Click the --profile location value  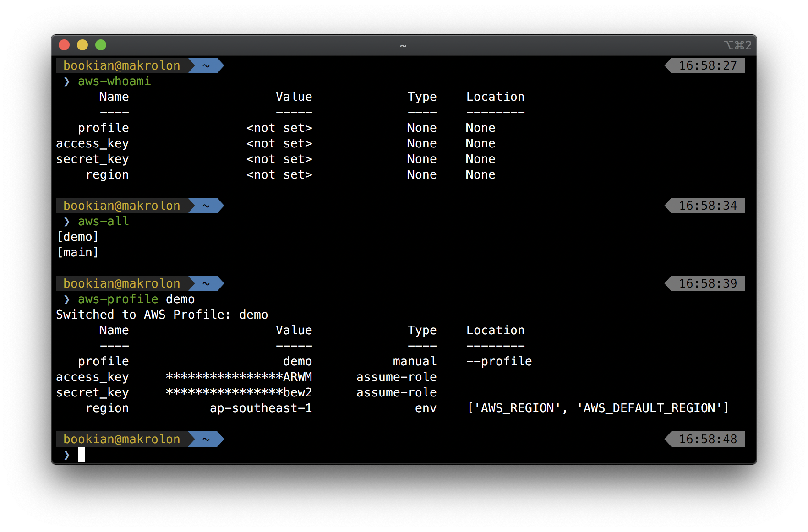tap(499, 361)
